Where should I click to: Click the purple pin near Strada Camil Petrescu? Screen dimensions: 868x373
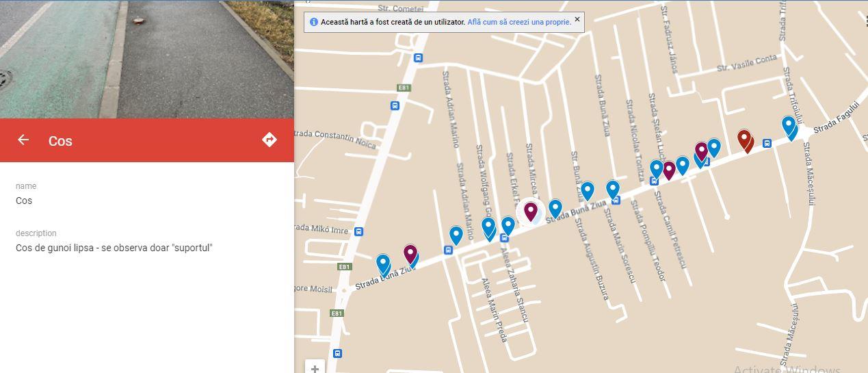pos(669,170)
